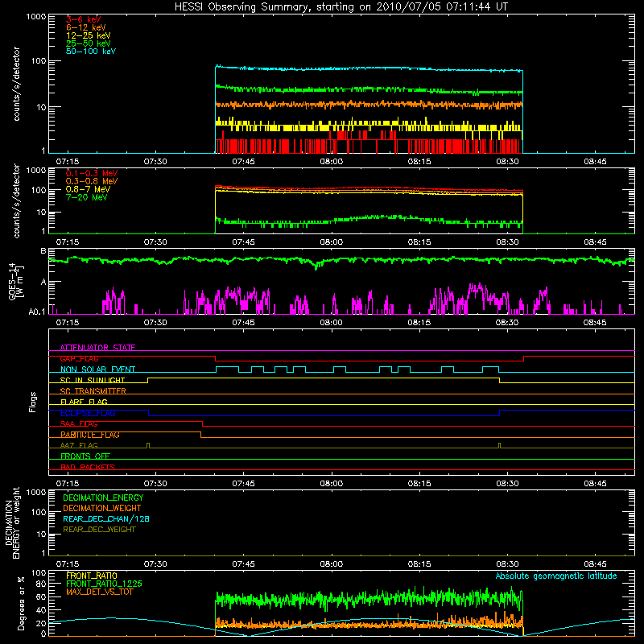
Task: Pick the 'SAA_FLAG' flag label
Action: pyautogui.click(x=79, y=423)
